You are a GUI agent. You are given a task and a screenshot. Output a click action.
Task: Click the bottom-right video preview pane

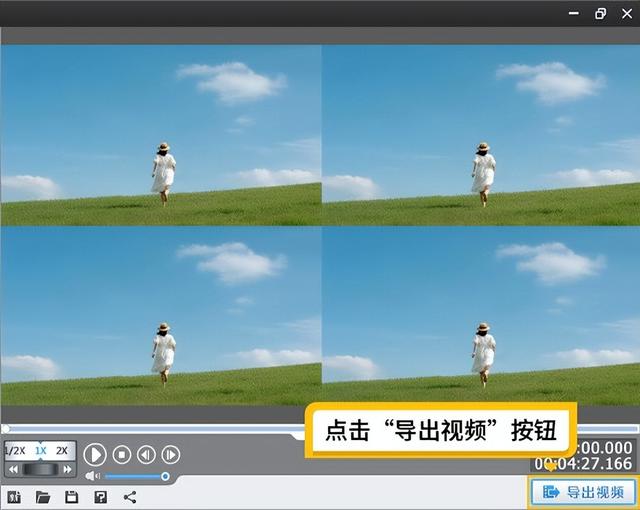coord(481,316)
